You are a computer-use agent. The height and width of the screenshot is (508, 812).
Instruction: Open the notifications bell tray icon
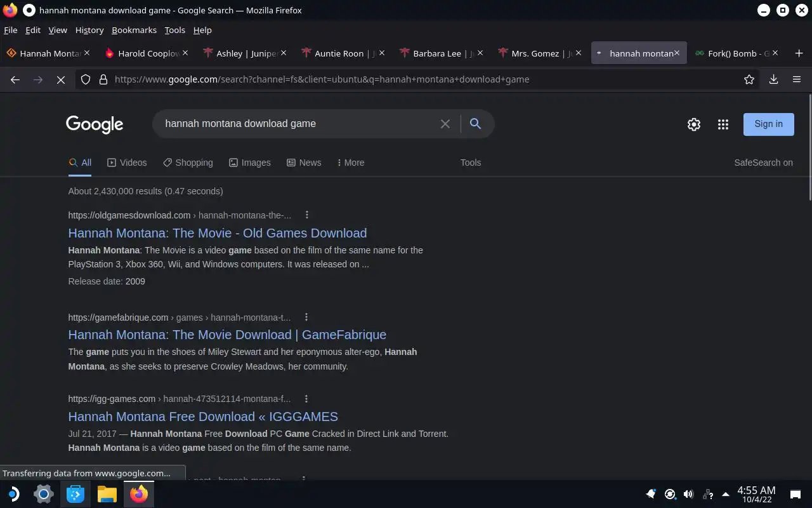[x=650, y=494]
